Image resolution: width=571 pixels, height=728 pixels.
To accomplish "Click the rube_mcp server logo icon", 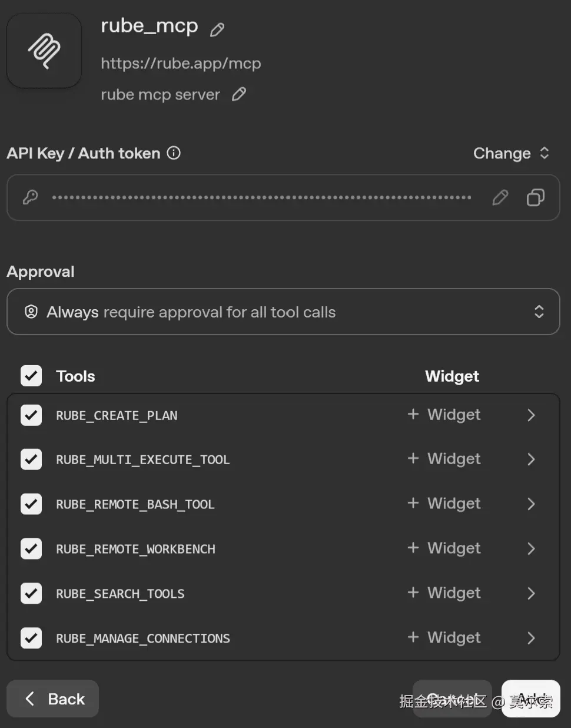I will pyautogui.click(x=44, y=51).
